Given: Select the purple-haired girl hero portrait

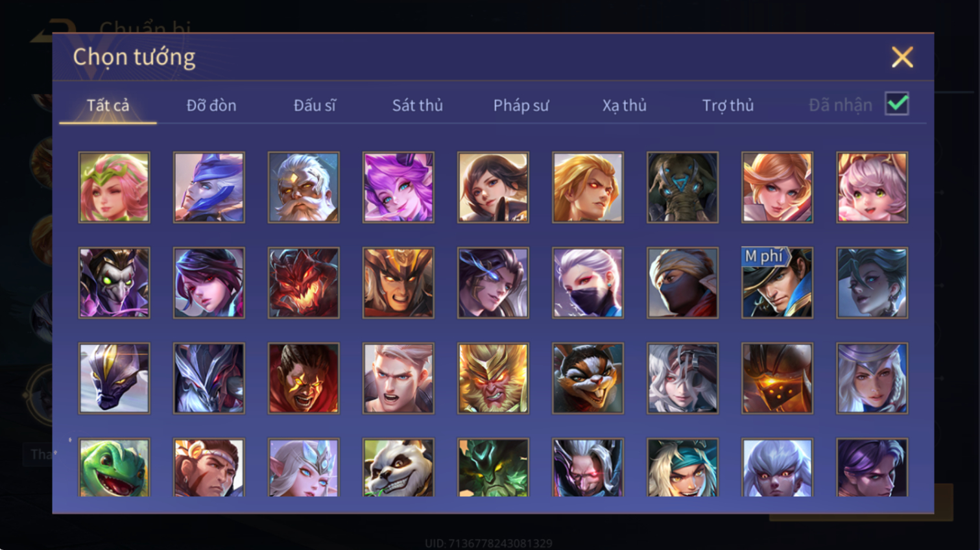Looking at the screenshot, I should pos(398,187).
